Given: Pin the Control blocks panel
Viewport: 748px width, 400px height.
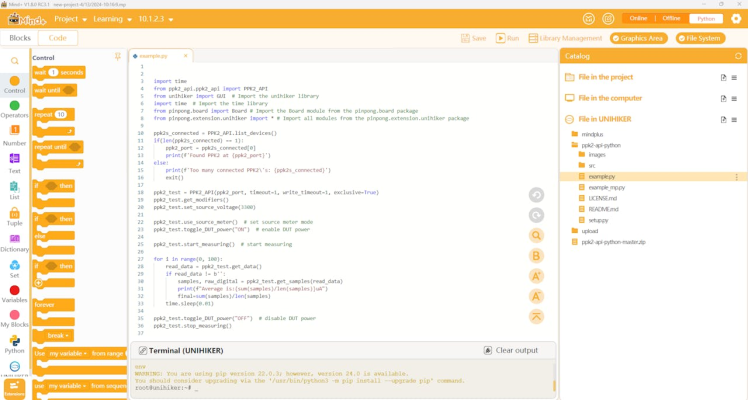Looking at the screenshot, I should (118, 57).
